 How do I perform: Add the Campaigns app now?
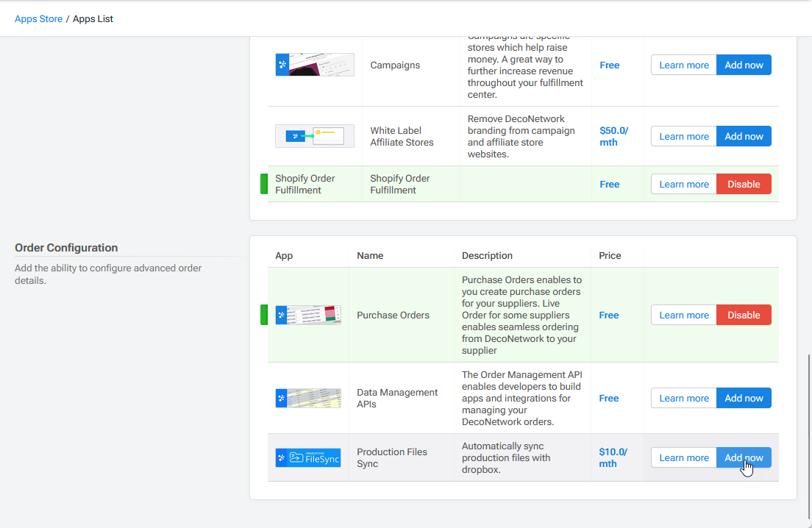(744, 65)
